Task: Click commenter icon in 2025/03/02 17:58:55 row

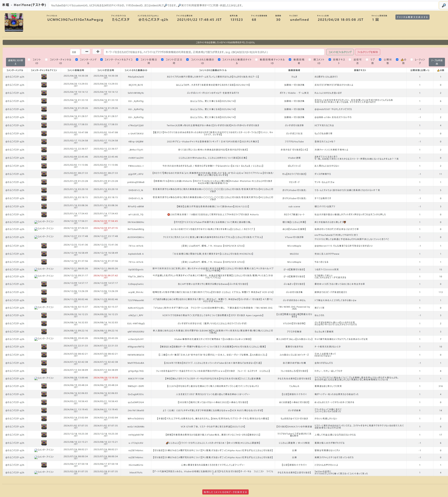Action: pos(44,125)
